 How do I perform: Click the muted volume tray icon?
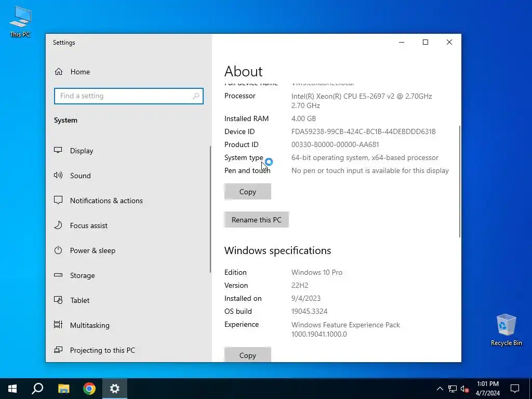click(465, 389)
